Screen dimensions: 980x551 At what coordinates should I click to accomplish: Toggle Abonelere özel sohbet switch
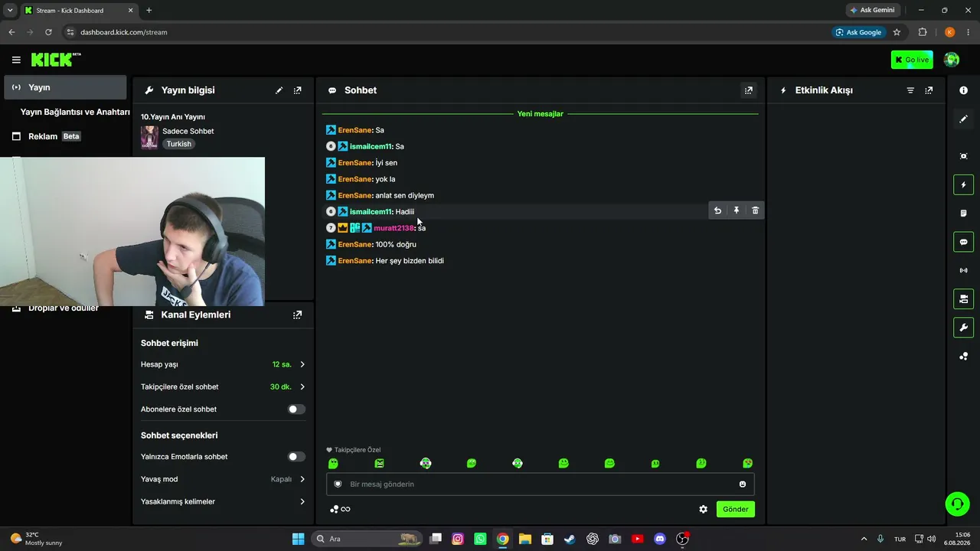click(x=296, y=409)
